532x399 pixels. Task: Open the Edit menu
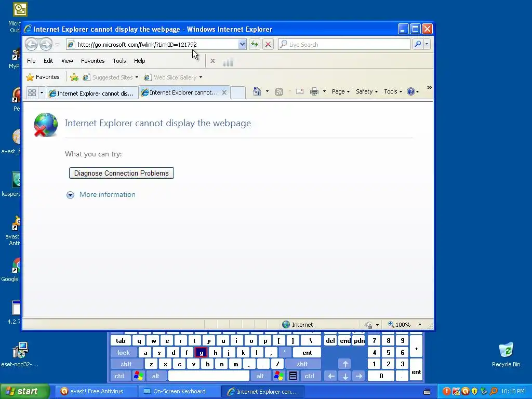coord(48,61)
